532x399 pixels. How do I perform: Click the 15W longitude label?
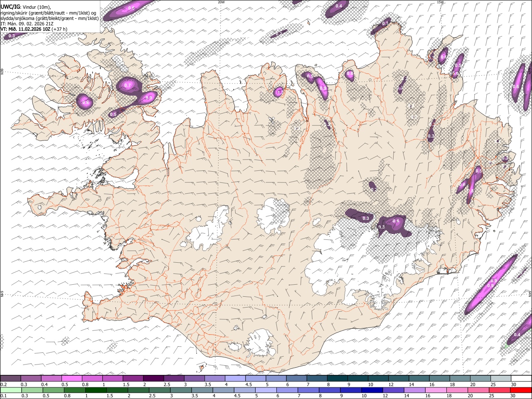(x=440, y=2)
